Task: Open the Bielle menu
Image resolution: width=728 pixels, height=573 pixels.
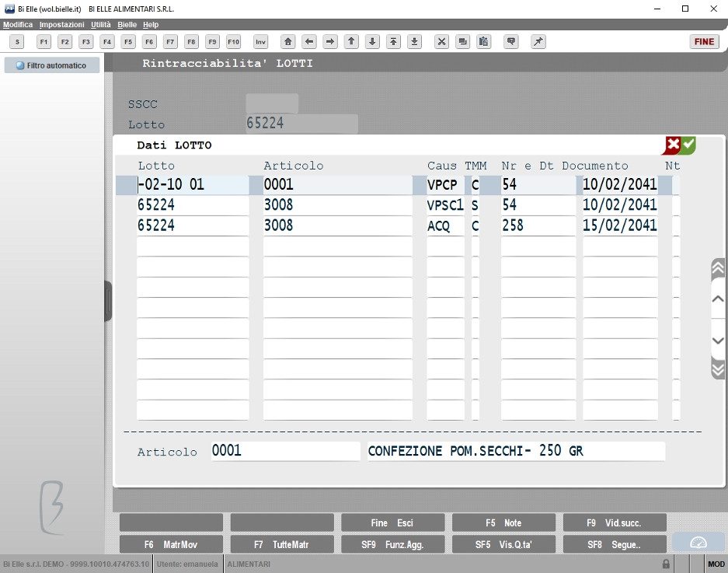Action: point(127,25)
